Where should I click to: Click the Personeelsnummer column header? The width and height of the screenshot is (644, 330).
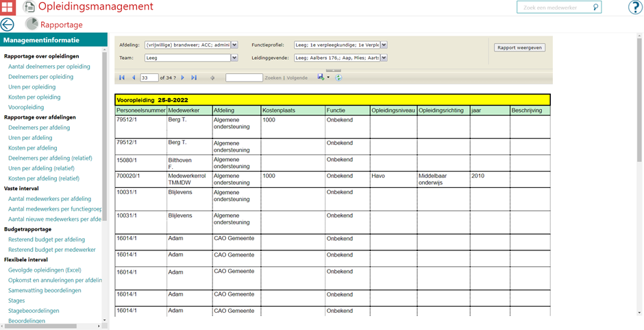pos(141,110)
